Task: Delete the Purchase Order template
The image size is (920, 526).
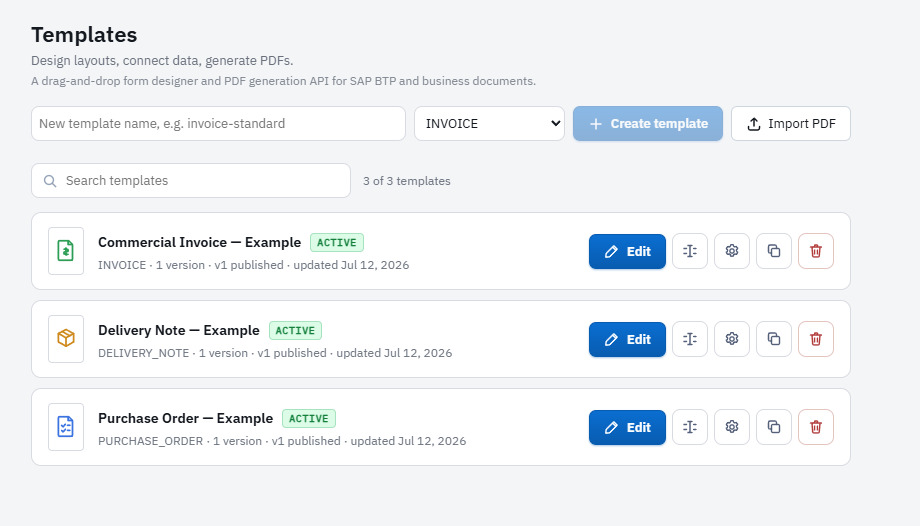Action: (816, 427)
